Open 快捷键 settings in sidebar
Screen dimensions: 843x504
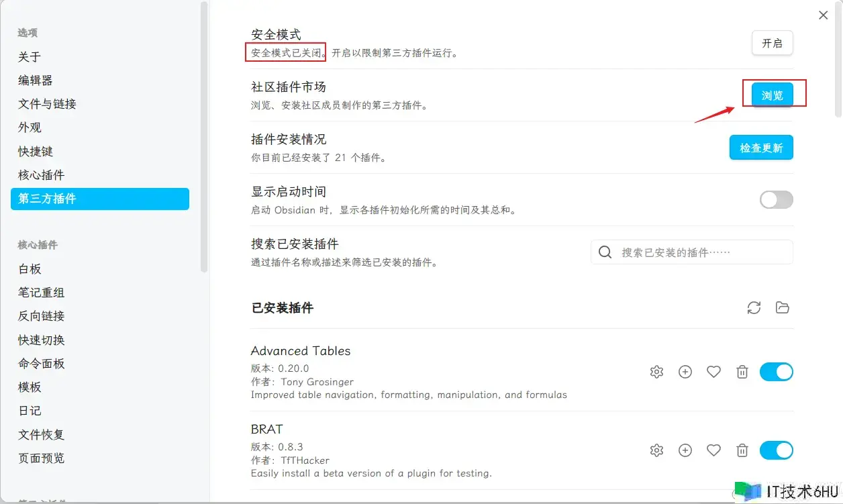[35, 152]
